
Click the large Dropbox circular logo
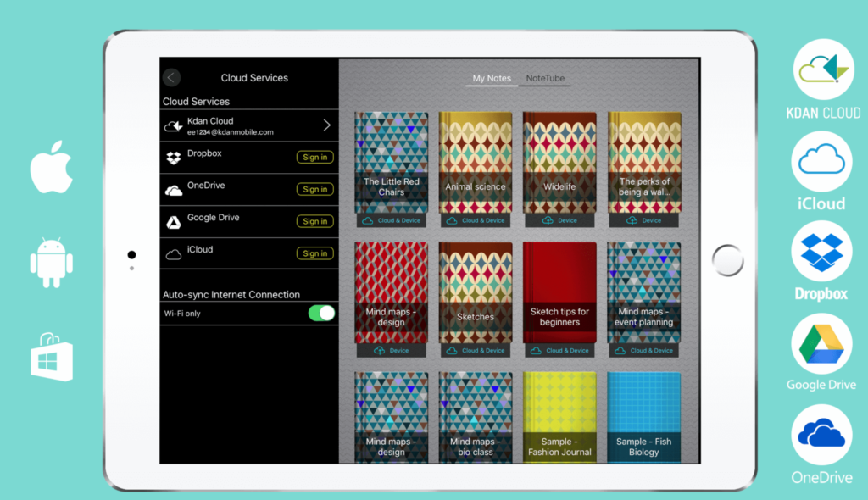point(821,252)
